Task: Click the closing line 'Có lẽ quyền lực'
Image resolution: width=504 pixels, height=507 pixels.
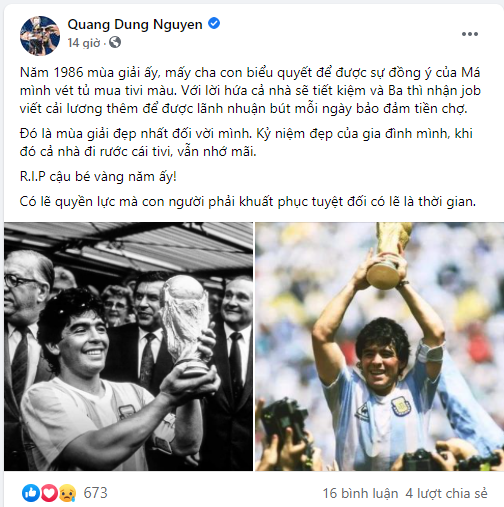Action: 248,202
